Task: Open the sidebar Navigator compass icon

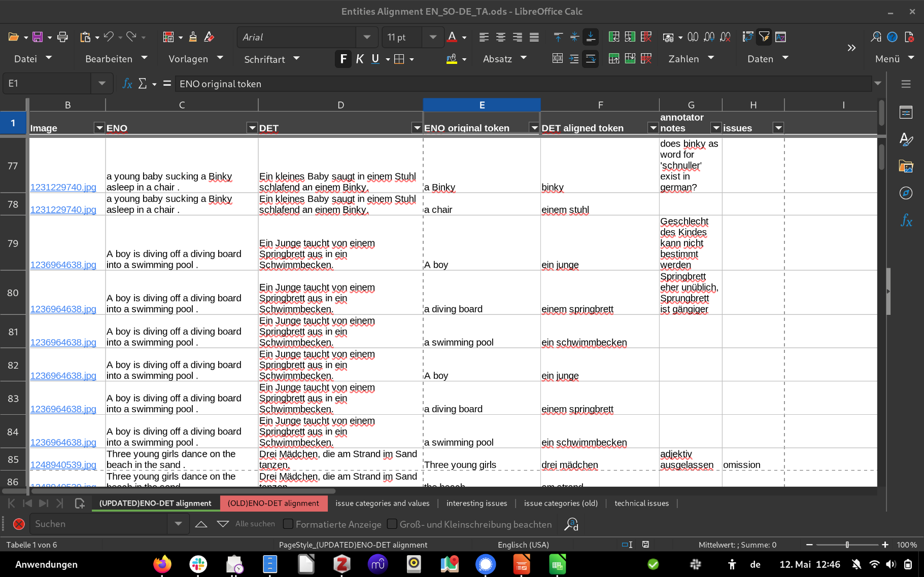Action: point(906,193)
